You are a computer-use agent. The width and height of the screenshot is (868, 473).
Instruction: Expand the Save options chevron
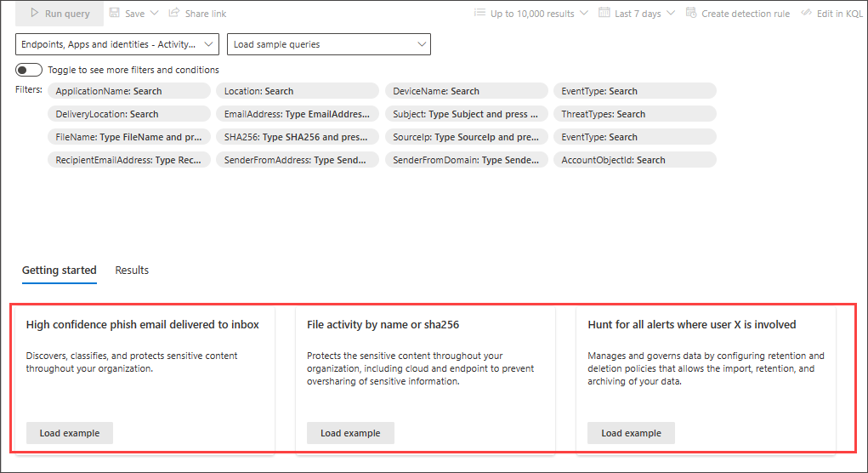[x=155, y=14]
